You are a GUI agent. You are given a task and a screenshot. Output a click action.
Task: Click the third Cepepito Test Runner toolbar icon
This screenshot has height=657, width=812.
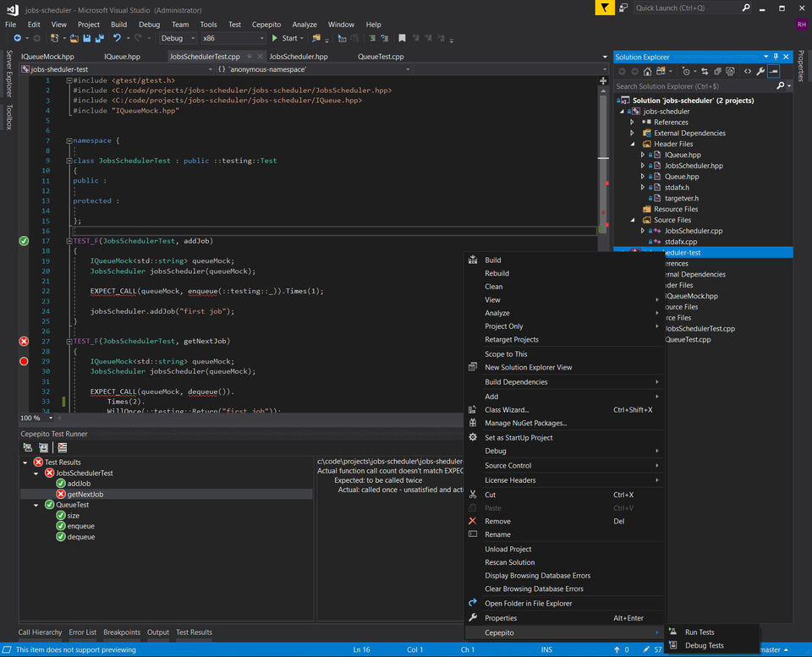point(63,447)
